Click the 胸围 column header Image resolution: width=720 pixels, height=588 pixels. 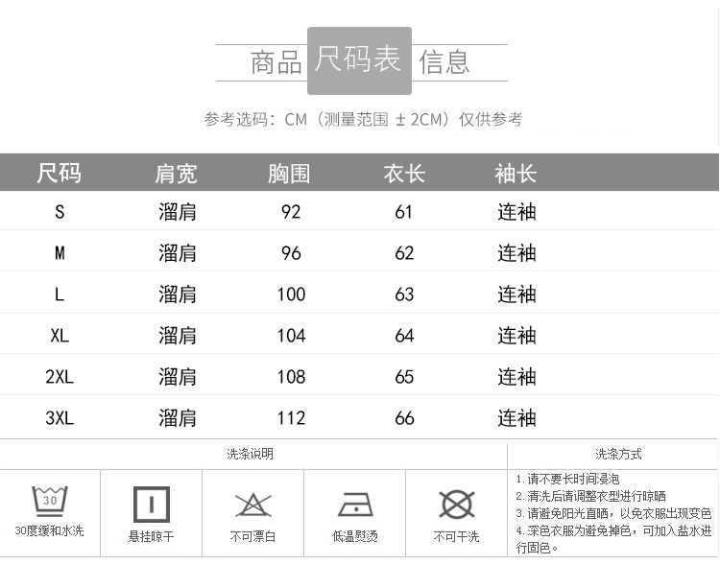click(290, 174)
